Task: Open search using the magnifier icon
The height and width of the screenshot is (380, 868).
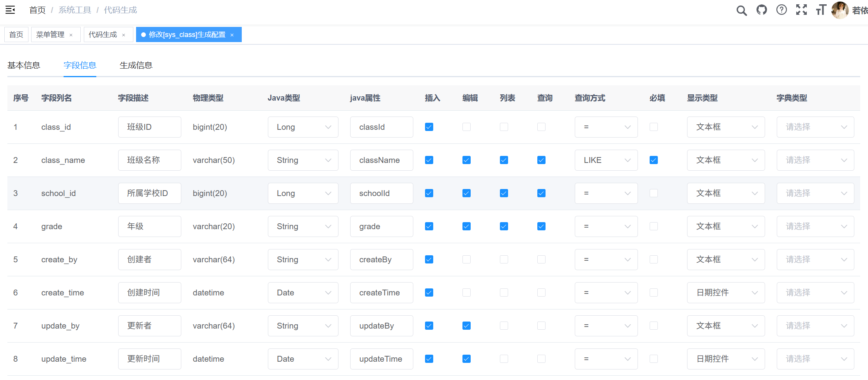Action: (742, 10)
